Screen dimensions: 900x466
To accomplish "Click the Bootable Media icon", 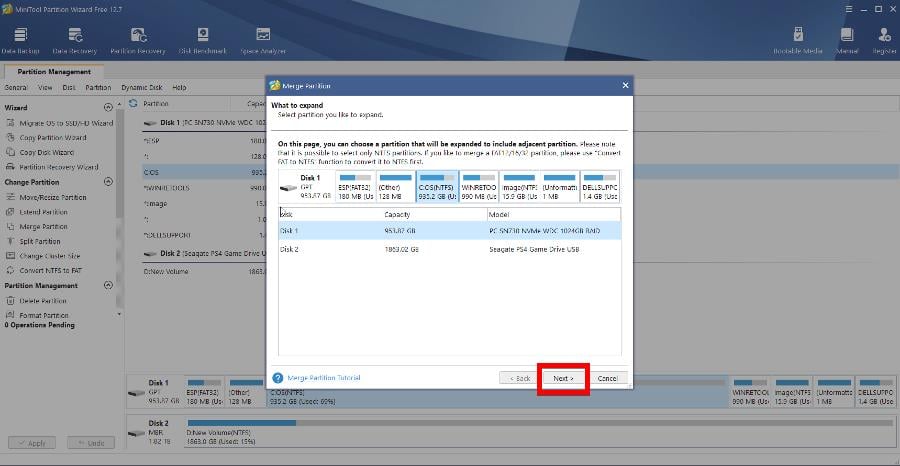I will 797,38.
